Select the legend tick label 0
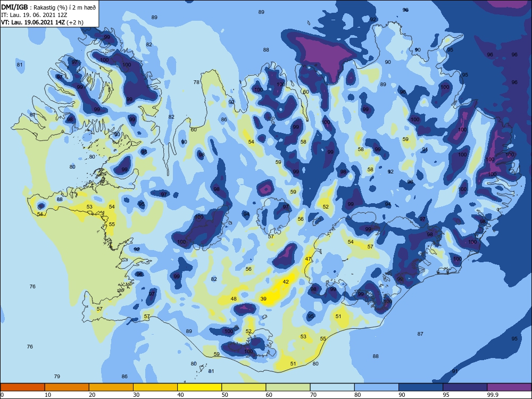532x399 pixels. click(2, 395)
